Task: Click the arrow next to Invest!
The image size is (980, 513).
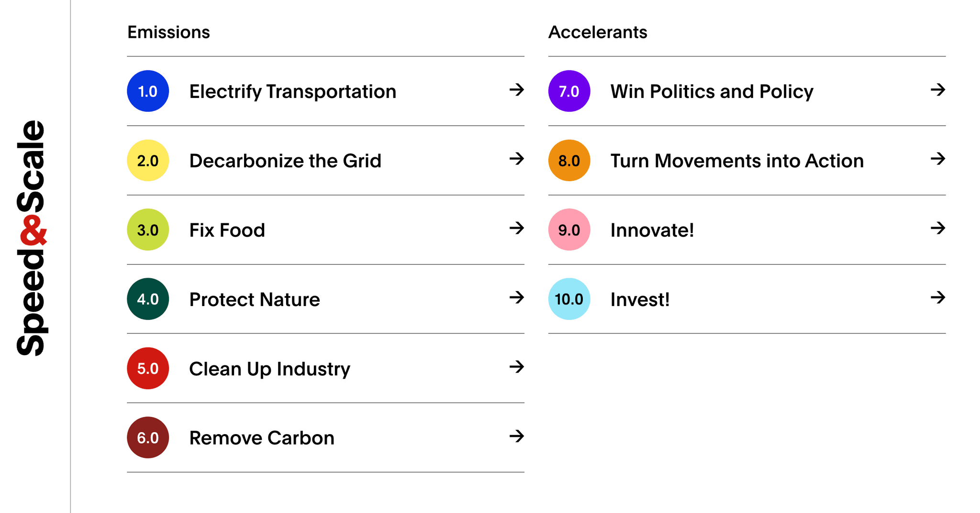Action: 938,298
